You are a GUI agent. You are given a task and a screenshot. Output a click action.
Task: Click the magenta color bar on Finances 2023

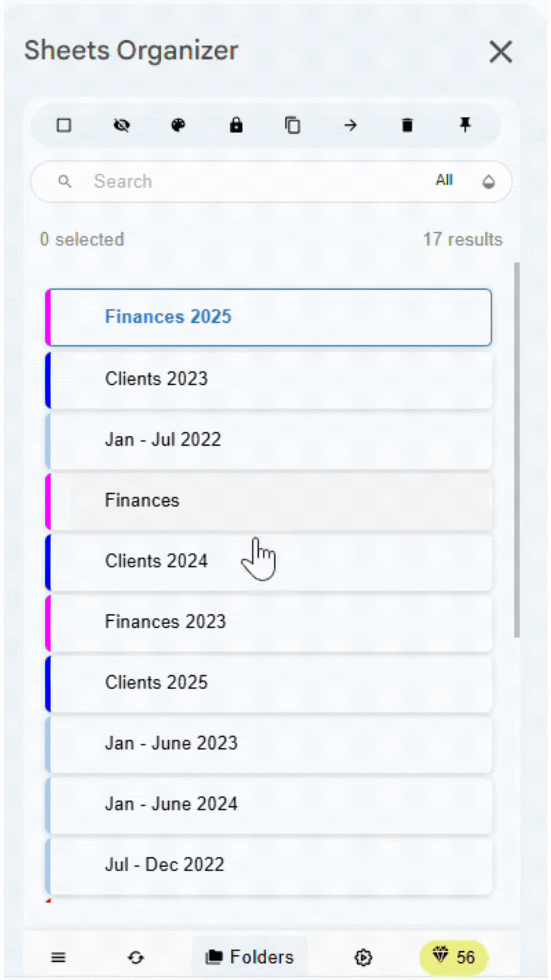tap(48, 622)
